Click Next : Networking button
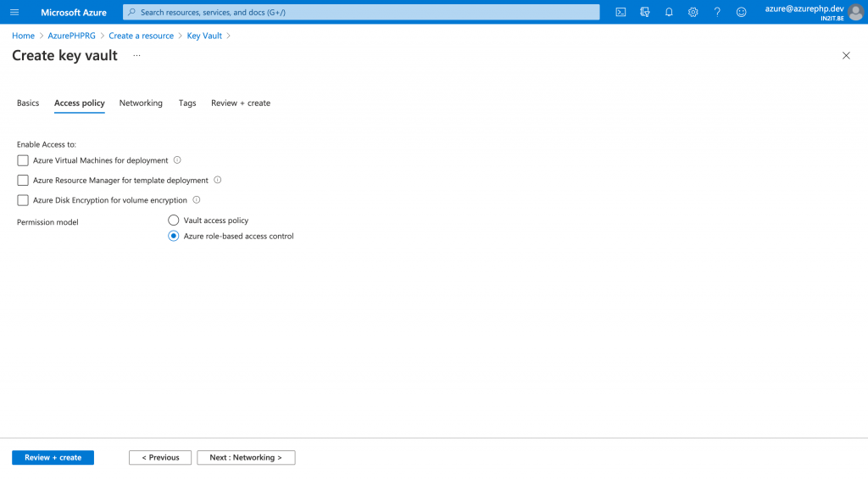This screenshot has height=480, width=868. tap(246, 458)
